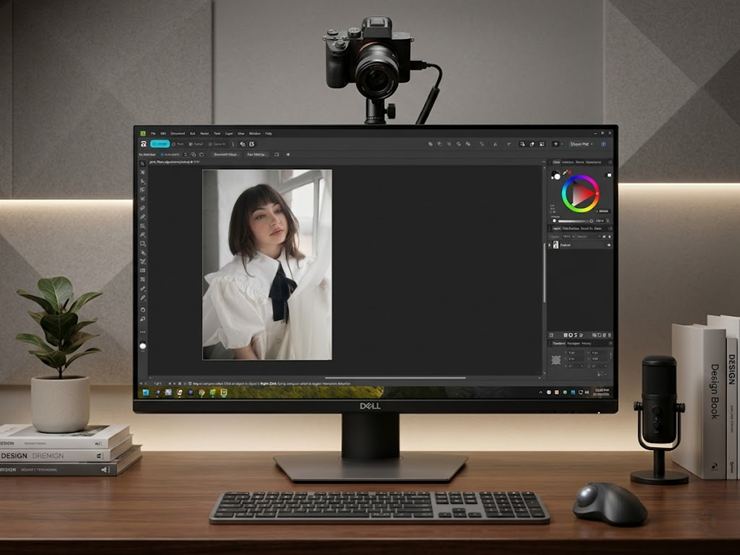
Task: Click the anchor point selector in Transform panel
Action: pyautogui.click(x=556, y=360)
